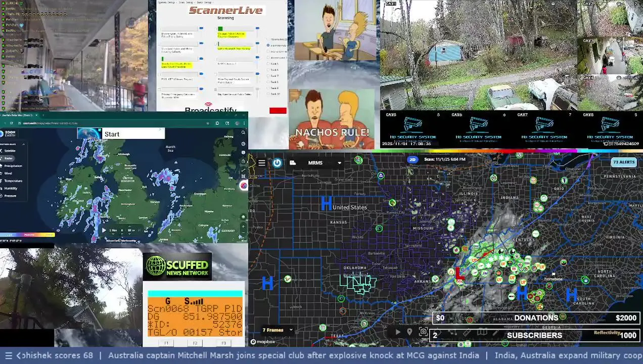Select the CAM2 security camera feed
643x364 pixels.
pos(611,18)
